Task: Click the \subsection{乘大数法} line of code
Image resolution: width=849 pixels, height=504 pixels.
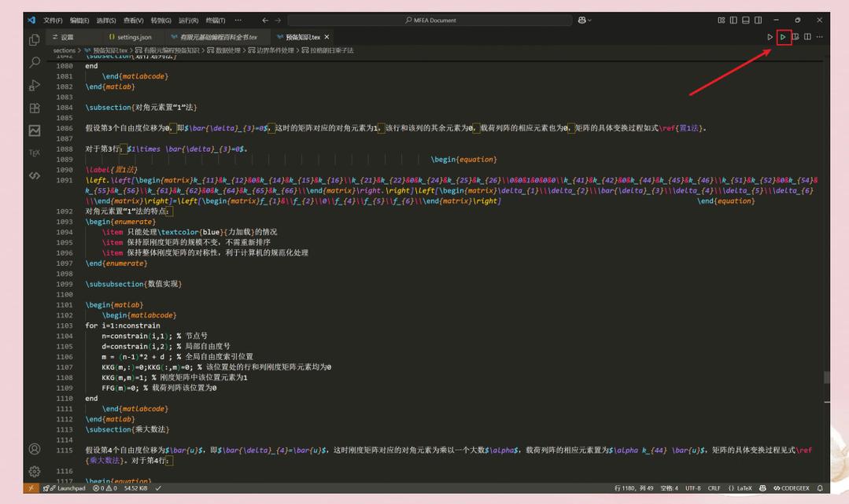Action: click(127, 430)
